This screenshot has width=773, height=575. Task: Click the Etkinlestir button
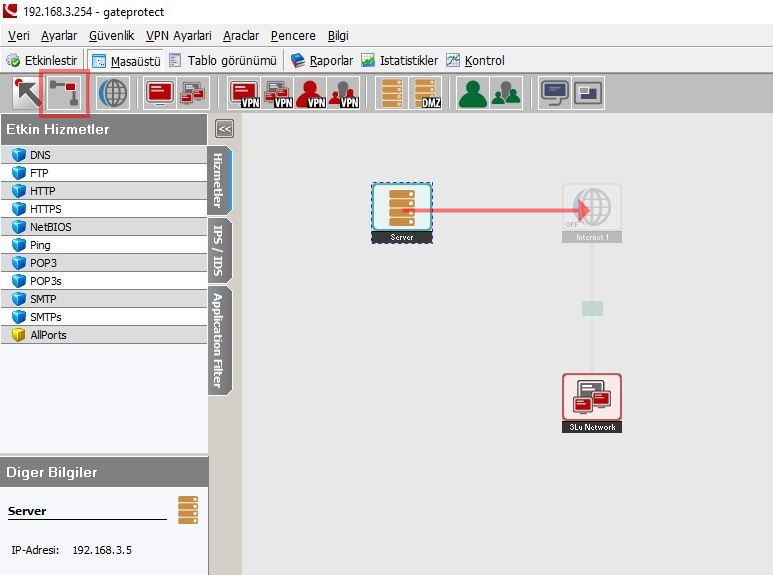[x=43, y=60]
